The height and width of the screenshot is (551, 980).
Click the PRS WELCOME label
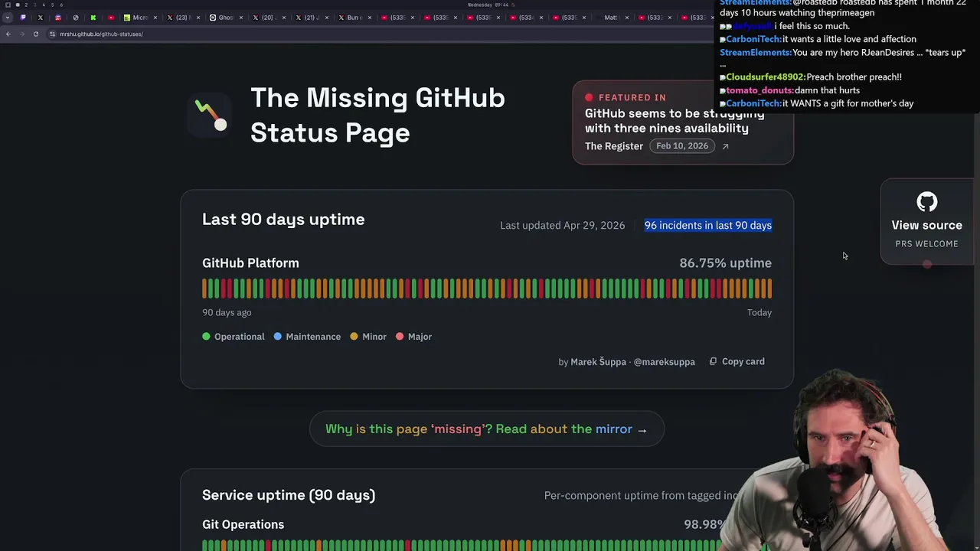(x=926, y=244)
